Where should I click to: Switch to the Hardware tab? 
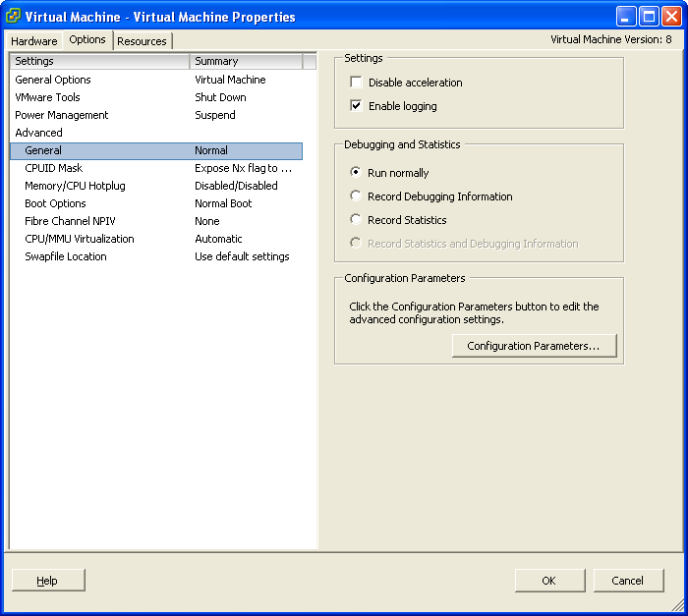coord(34,41)
